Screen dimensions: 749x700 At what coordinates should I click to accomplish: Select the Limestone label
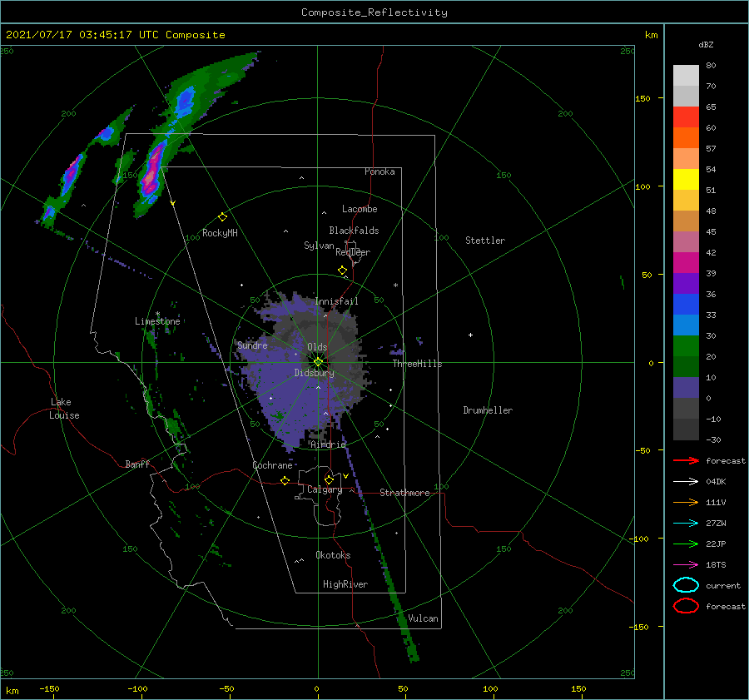click(157, 321)
